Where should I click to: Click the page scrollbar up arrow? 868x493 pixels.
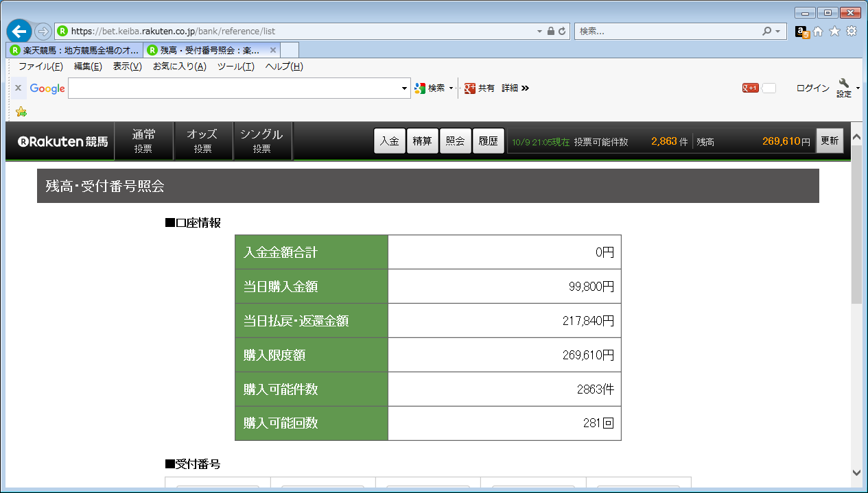pos(856,136)
